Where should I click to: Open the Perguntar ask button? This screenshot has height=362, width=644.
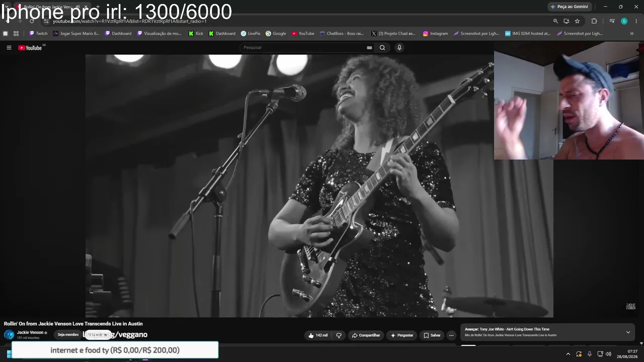click(x=402, y=335)
